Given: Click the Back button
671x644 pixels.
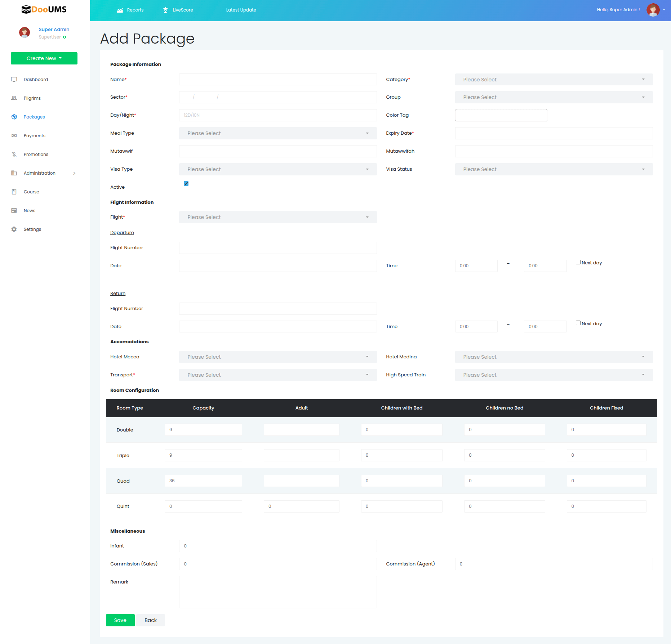Looking at the screenshot, I should 151,620.
